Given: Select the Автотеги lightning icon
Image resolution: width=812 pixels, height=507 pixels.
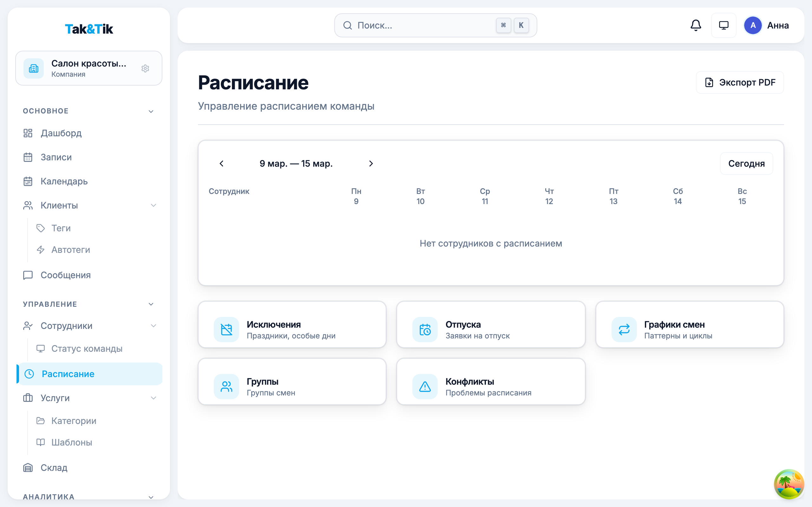Looking at the screenshot, I should click(41, 249).
